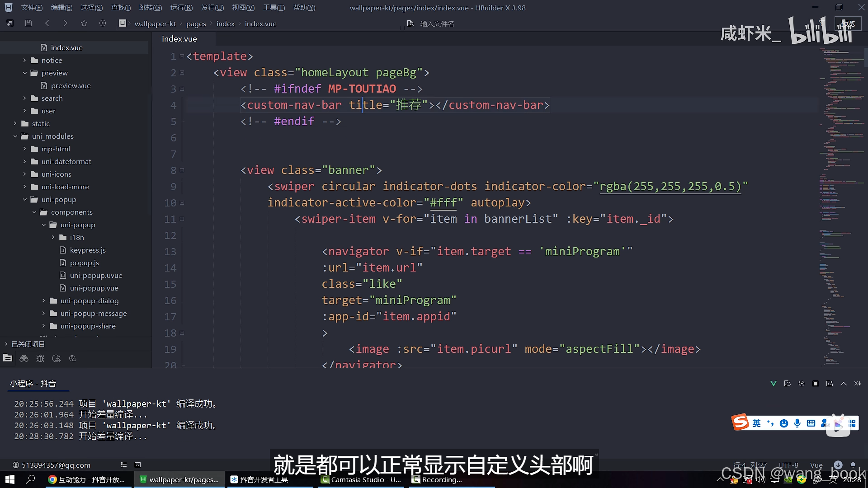The width and height of the screenshot is (868, 488).
Task: Collapse the preview folder
Action: (25, 73)
